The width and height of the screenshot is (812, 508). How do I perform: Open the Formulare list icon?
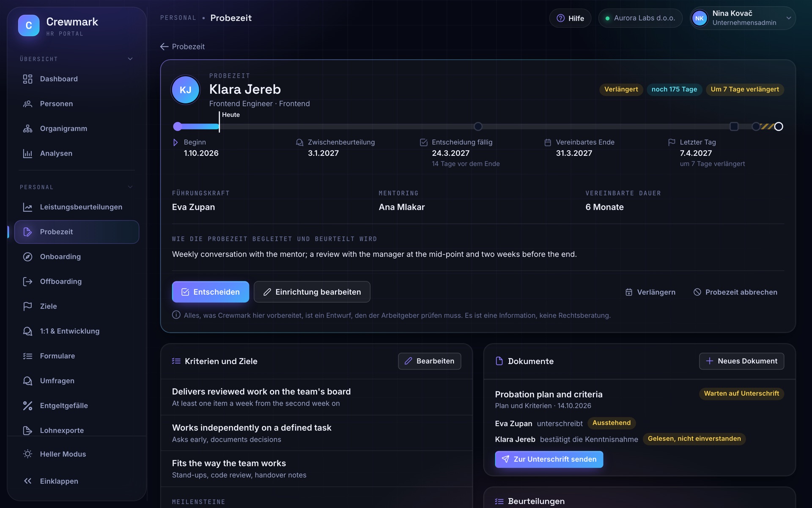pos(27,356)
